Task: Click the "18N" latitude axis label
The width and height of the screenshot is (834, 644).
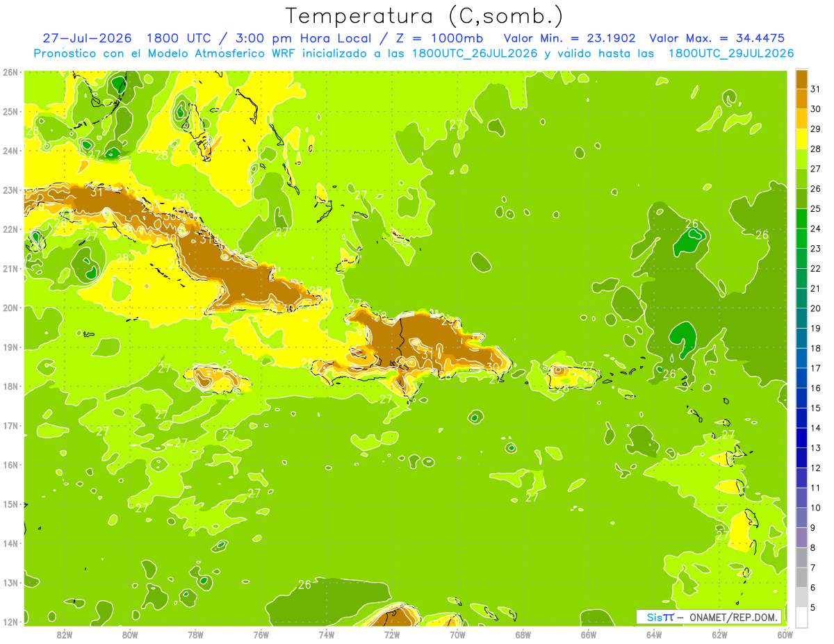Action: [10, 386]
